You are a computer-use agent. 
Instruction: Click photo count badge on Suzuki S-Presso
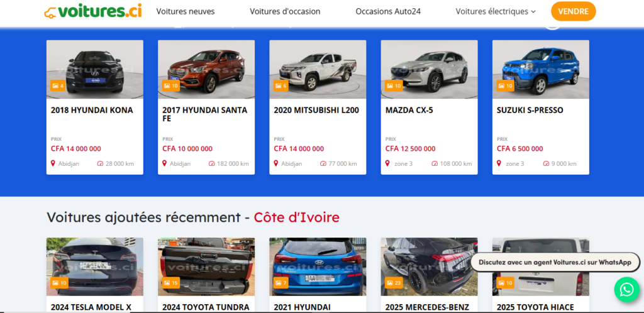(x=504, y=86)
